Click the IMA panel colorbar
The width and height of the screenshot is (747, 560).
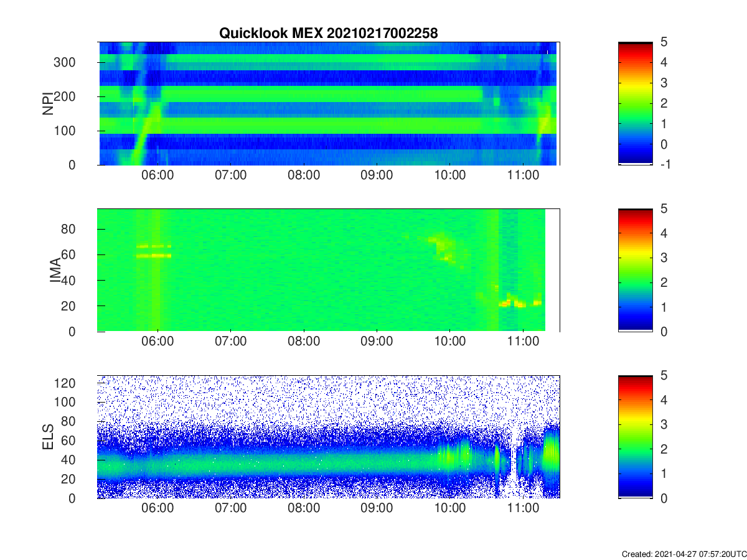[636, 270]
